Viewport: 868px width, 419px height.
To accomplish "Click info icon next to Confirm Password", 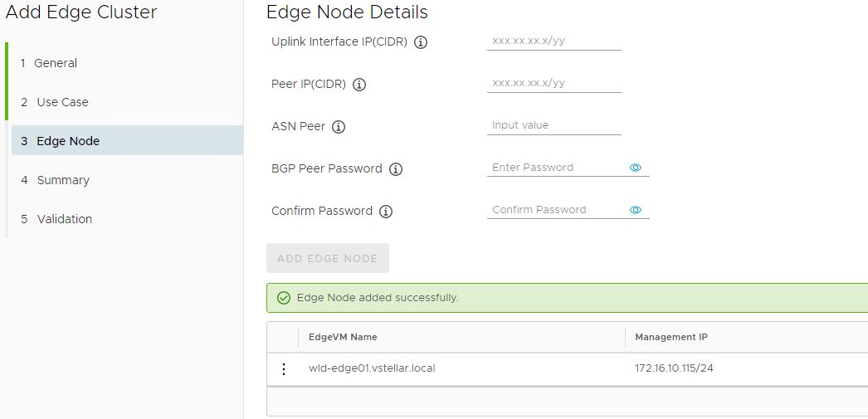I will [386, 212].
